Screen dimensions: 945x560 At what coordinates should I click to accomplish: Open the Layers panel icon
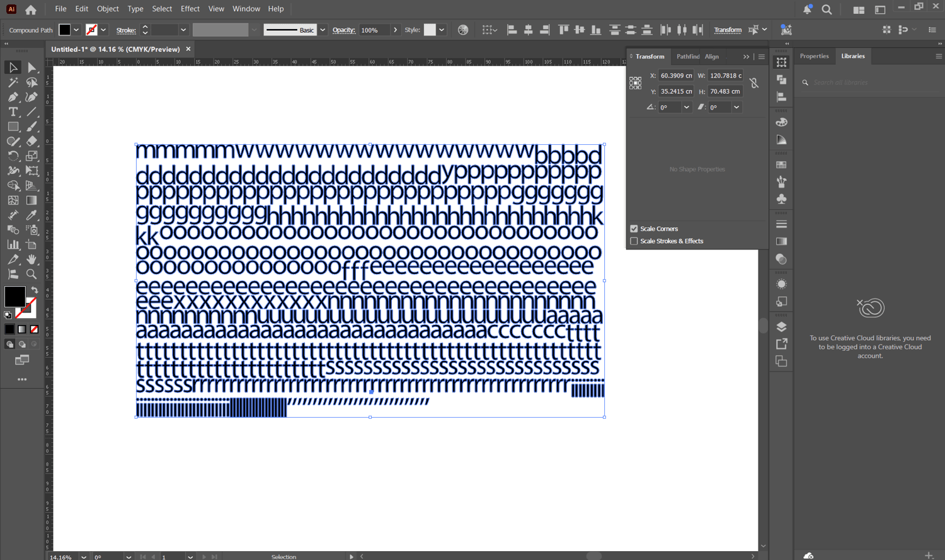tap(781, 327)
